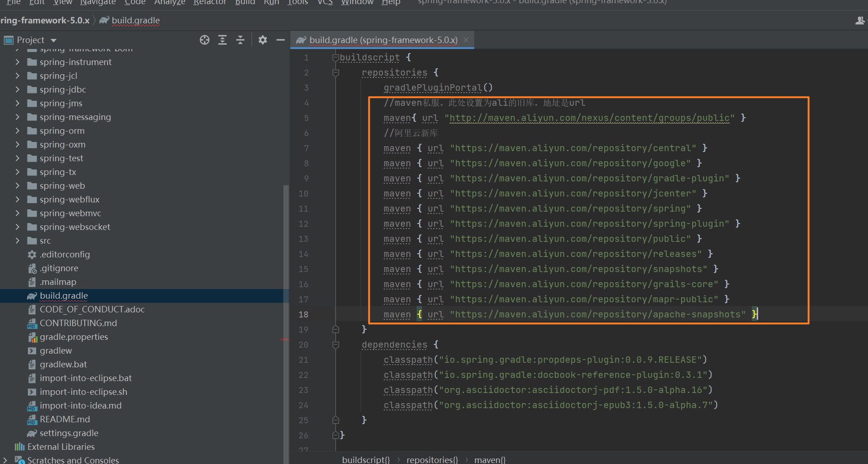Click the red error stripe mark
The height and width of the screenshot is (464, 868).
(284, 339)
